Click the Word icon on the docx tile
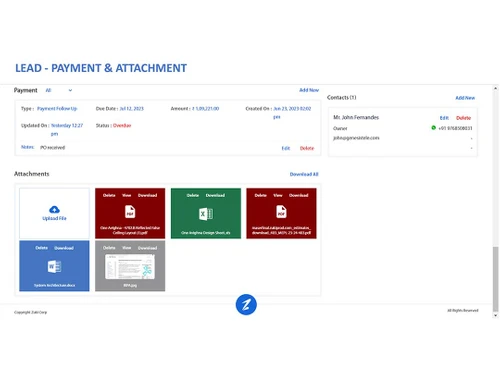The image size is (500, 375). [x=54, y=266]
